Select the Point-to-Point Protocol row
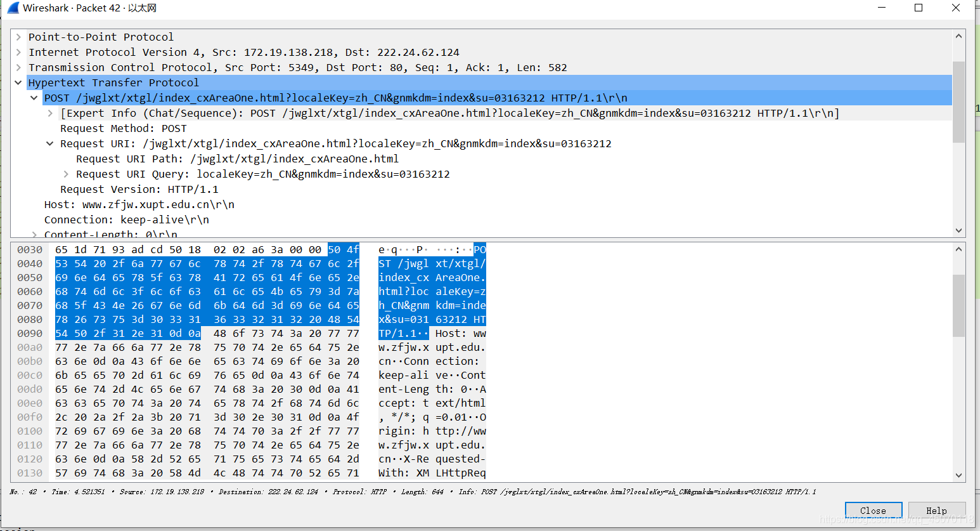The height and width of the screenshot is (531, 980). (481, 37)
